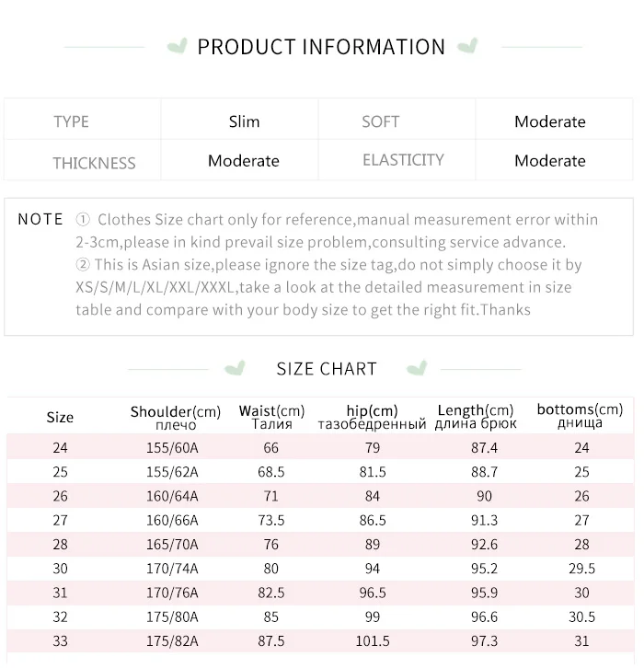This screenshot has height=668, width=644.
Task: Click the leaf icon left of Size Chart
Action: point(236,368)
